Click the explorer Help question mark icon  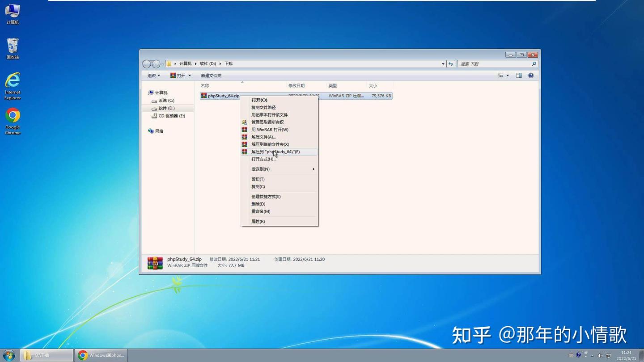[531, 76]
